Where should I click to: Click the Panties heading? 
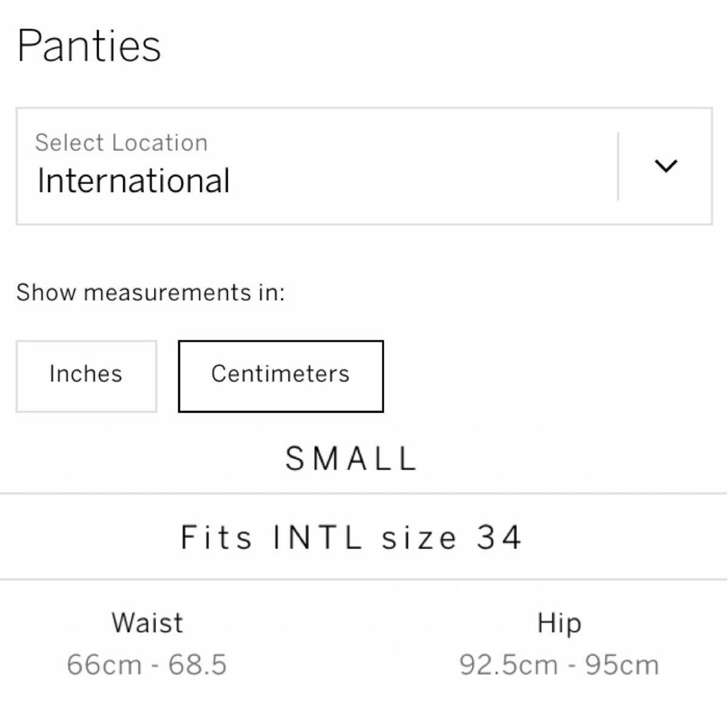tap(89, 45)
